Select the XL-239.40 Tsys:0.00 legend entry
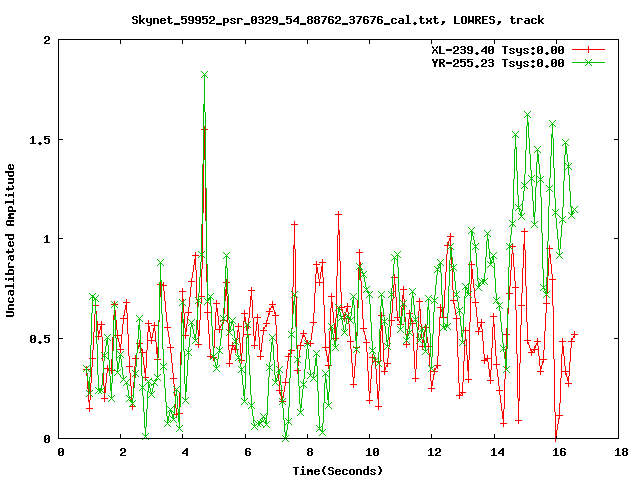 coord(498,50)
